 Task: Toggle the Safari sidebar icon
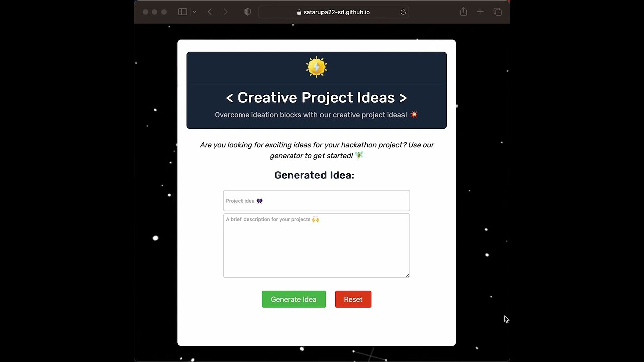183,12
